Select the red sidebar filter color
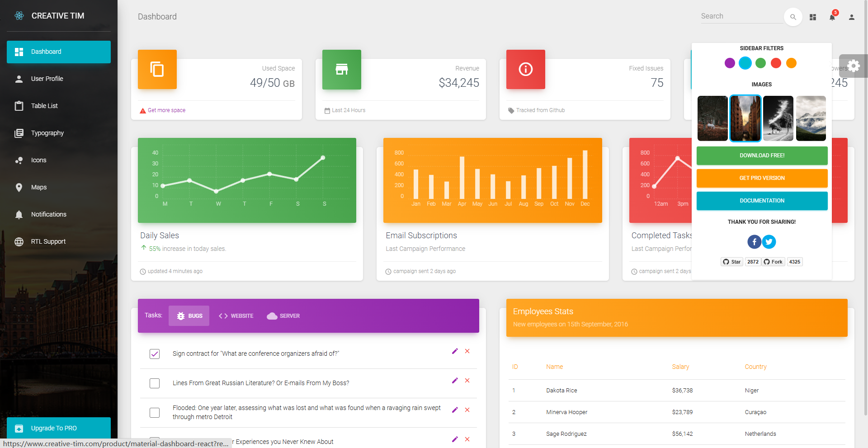868x448 pixels. (776, 63)
